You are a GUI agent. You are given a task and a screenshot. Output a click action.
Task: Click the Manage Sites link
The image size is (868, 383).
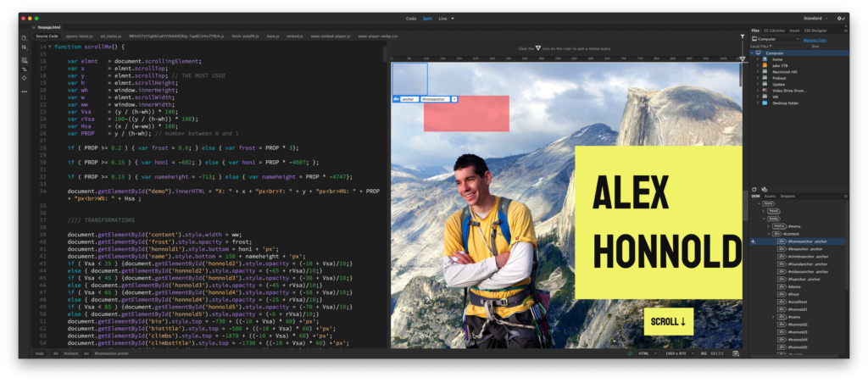(815, 39)
